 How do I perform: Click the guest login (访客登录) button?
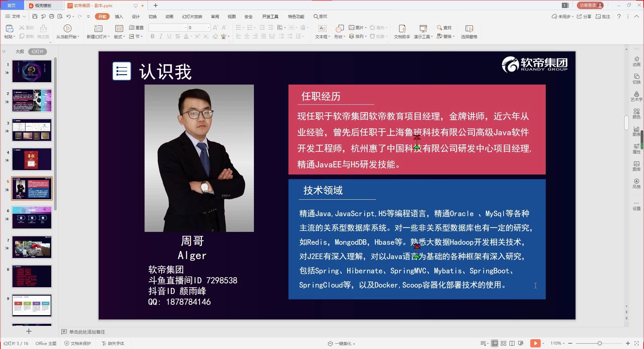click(x=590, y=5)
